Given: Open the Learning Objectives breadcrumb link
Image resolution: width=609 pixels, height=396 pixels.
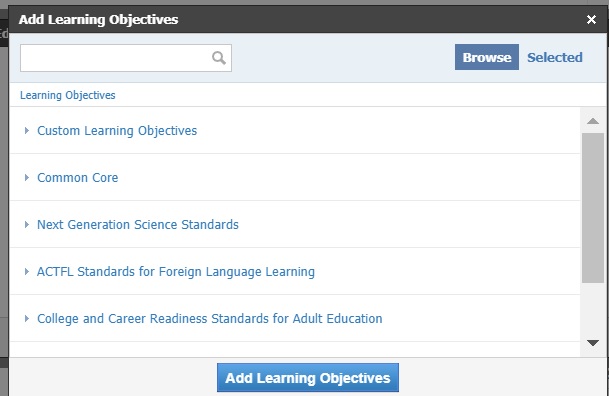Looking at the screenshot, I should coord(68,95).
